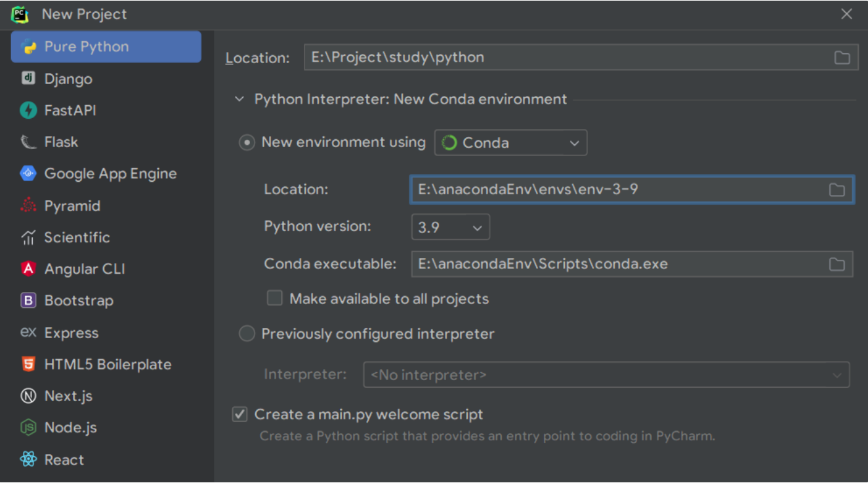The width and height of the screenshot is (868, 483).
Task: Click the Django dj icon
Action: pyautogui.click(x=28, y=79)
